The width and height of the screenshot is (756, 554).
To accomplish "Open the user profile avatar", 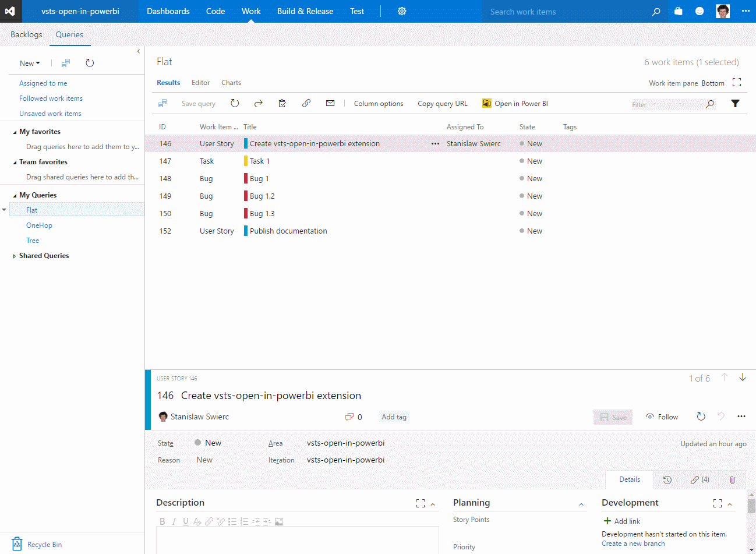I will (723, 11).
